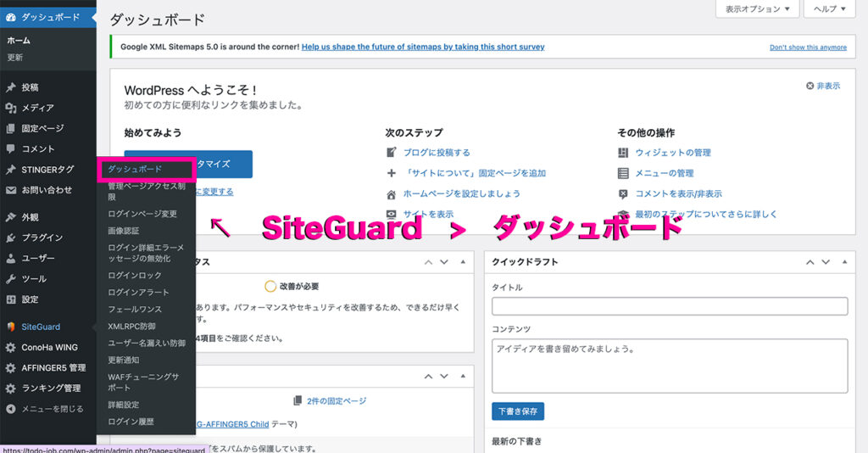The width and height of the screenshot is (868, 453).
Task: Open メニューの管理 link
Action: click(x=665, y=173)
